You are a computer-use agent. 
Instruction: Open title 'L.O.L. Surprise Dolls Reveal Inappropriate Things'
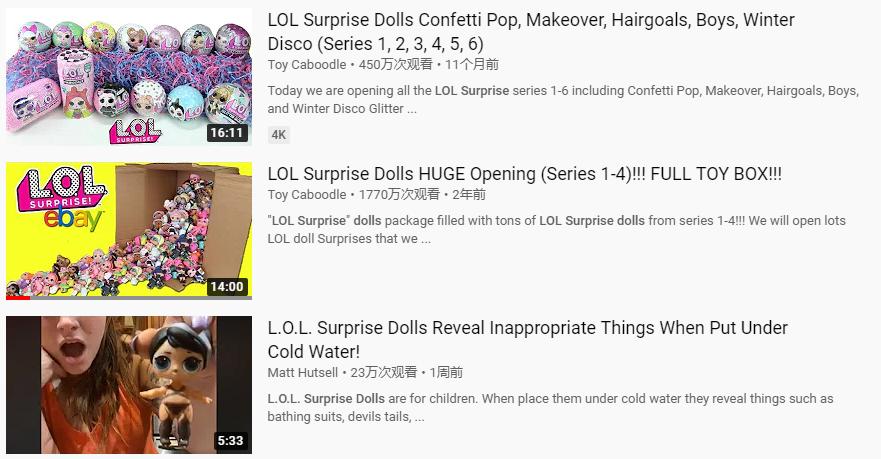coord(528,339)
